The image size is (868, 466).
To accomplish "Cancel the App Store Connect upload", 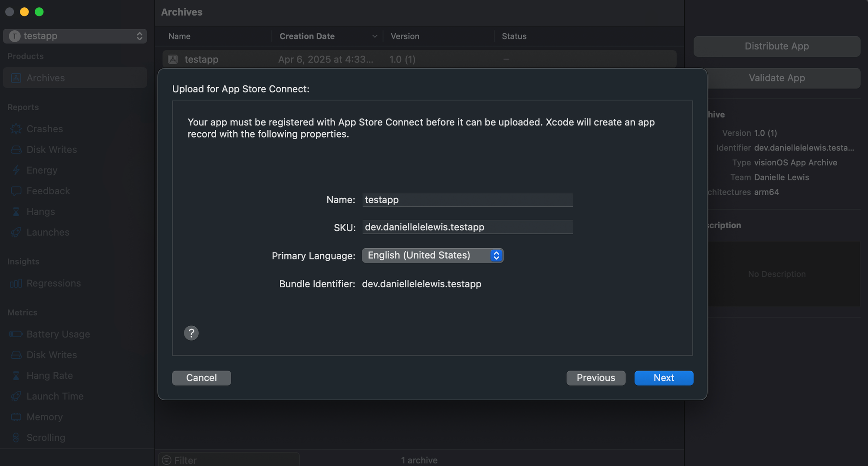I will point(201,377).
